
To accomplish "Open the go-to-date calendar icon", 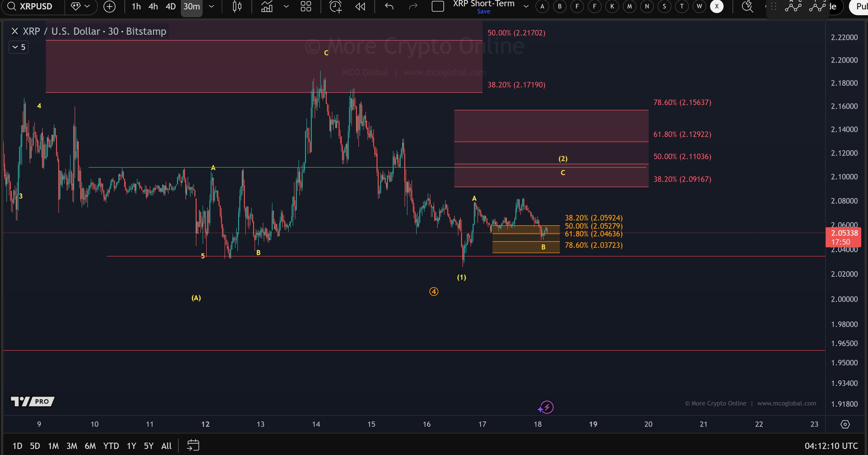I will pyautogui.click(x=193, y=445).
